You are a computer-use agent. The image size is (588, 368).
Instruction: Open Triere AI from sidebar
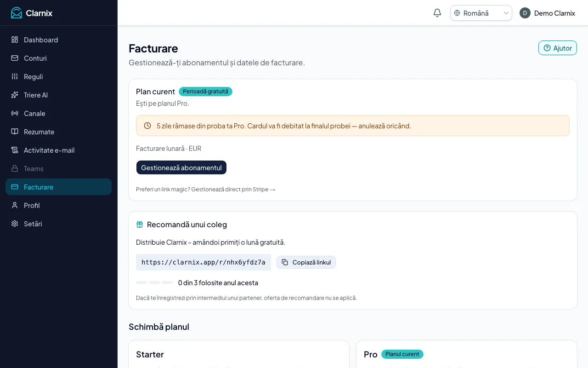[x=58, y=95]
